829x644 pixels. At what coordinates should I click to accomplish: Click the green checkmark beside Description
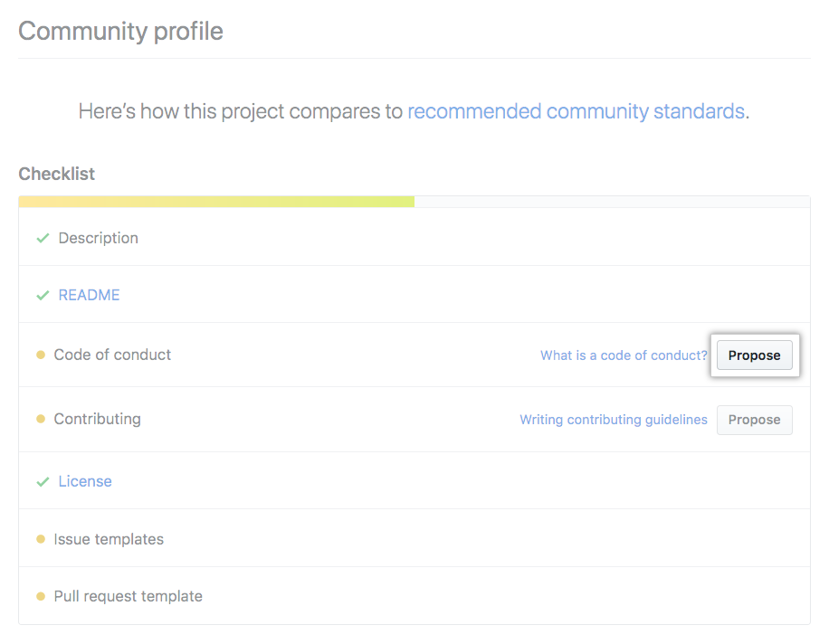click(x=42, y=239)
